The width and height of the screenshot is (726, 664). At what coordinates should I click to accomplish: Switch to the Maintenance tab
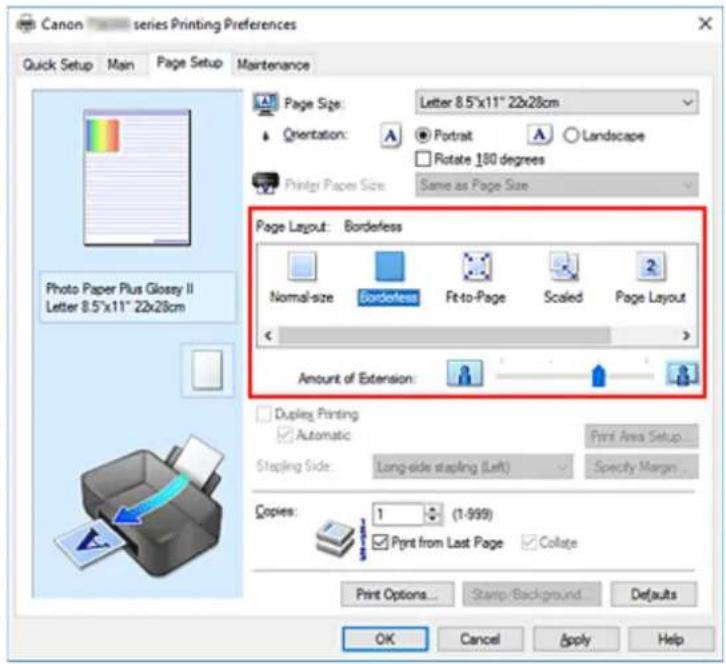[273, 64]
